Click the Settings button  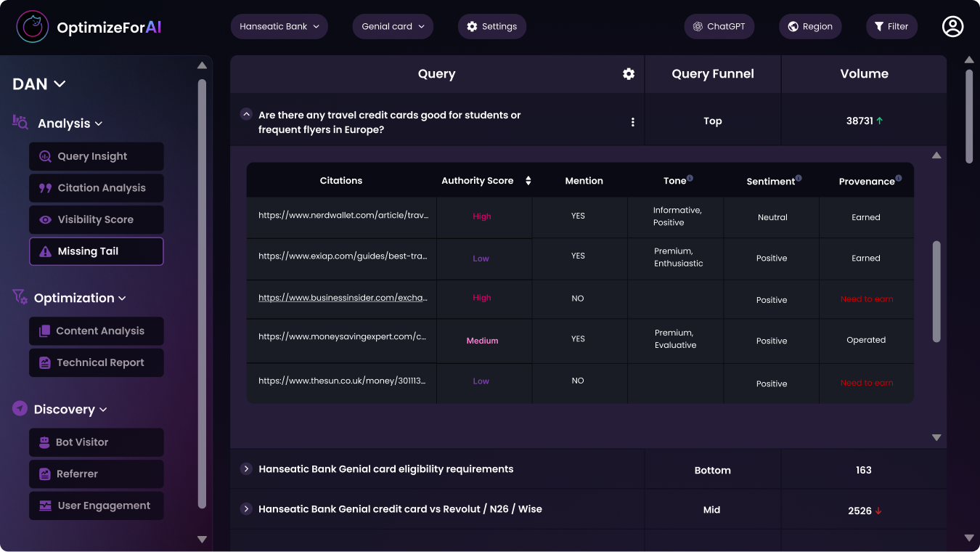492,27
